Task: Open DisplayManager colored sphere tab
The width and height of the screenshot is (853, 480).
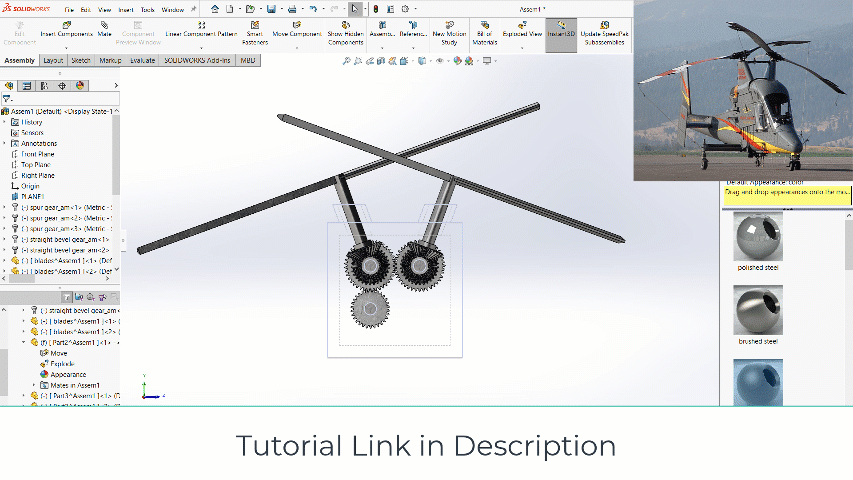Action: (80, 85)
